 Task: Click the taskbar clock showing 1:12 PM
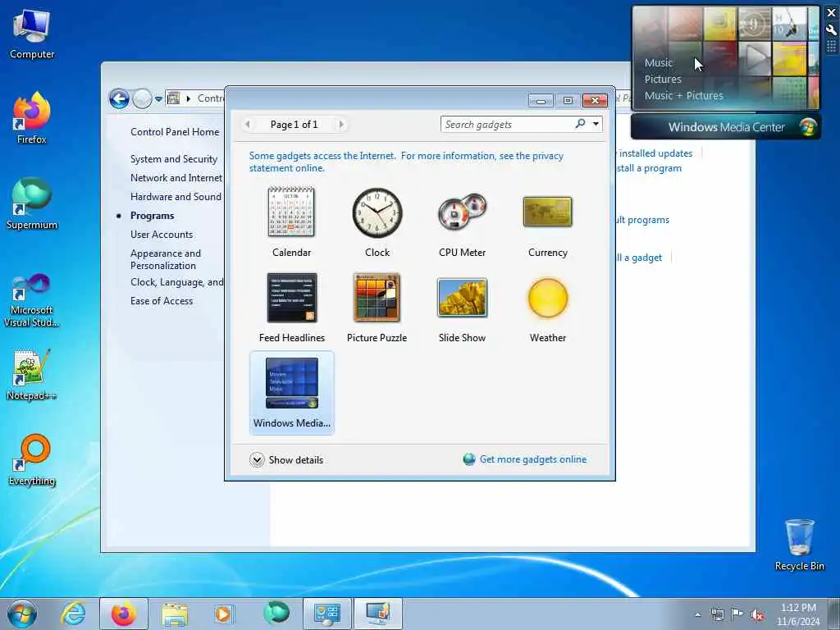(x=798, y=614)
